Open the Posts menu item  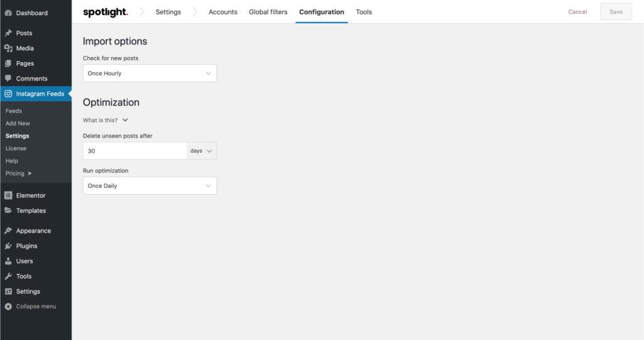pos(36,33)
